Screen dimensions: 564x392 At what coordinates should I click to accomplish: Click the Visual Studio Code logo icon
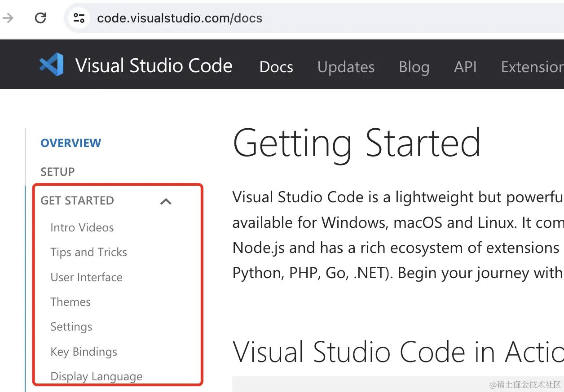tap(51, 65)
